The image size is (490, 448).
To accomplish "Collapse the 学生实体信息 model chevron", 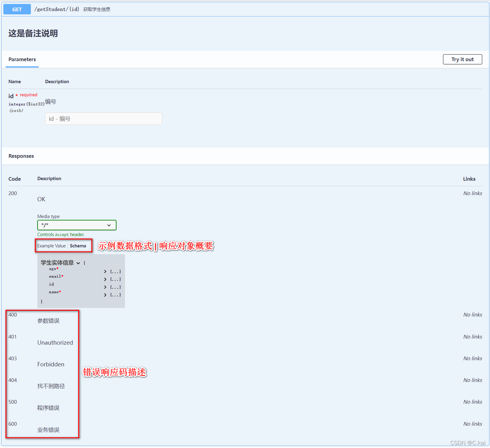I will 78,263.
